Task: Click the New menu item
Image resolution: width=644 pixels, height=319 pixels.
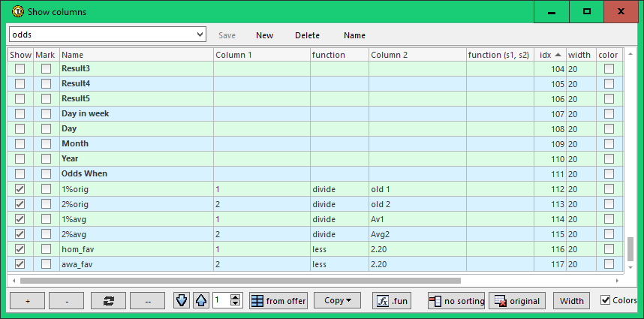Action: pos(264,35)
